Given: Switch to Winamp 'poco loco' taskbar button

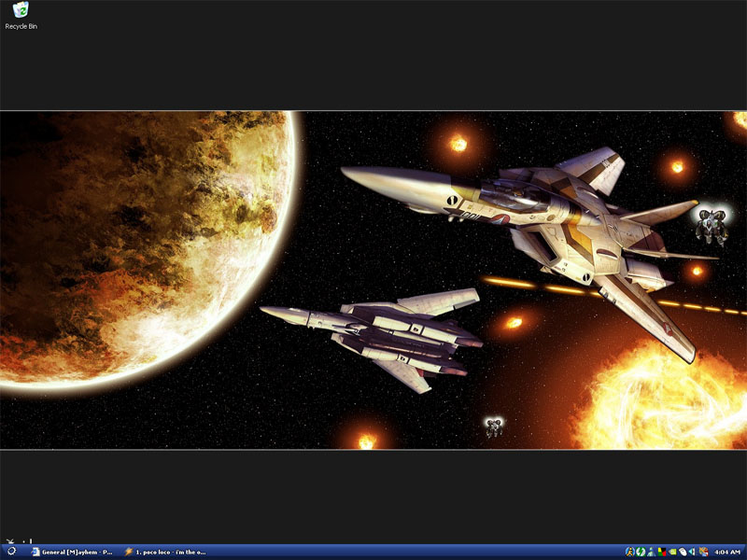Looking at the screenshot, I should coord(165,552).
